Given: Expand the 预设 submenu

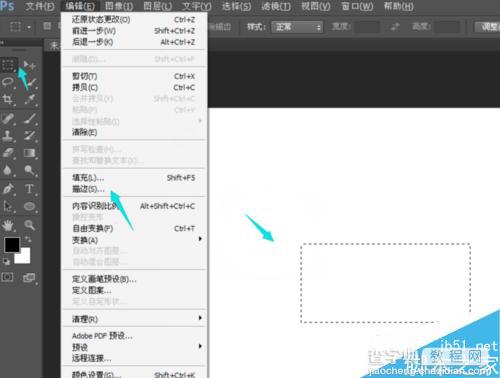Looking at the screenshot, I should [134, 347].
